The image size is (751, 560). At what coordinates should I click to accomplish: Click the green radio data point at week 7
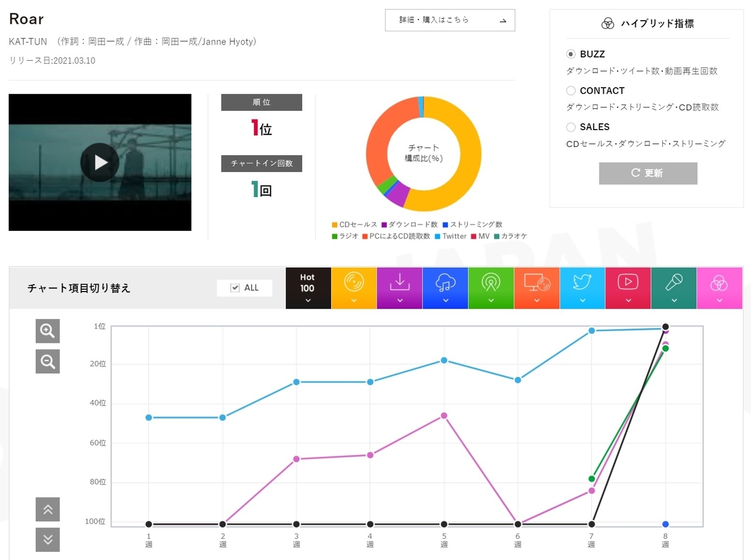click(x=591, y=479)
